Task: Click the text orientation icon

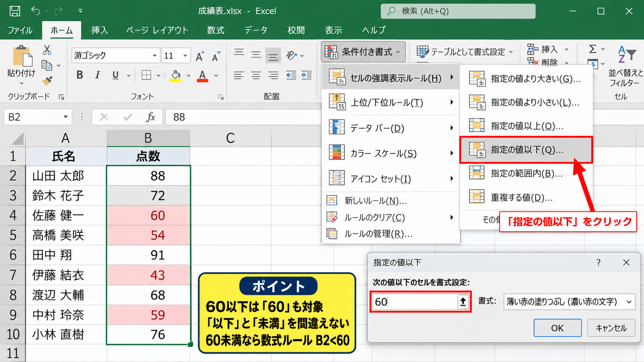Action: click(x=292, y=56)
